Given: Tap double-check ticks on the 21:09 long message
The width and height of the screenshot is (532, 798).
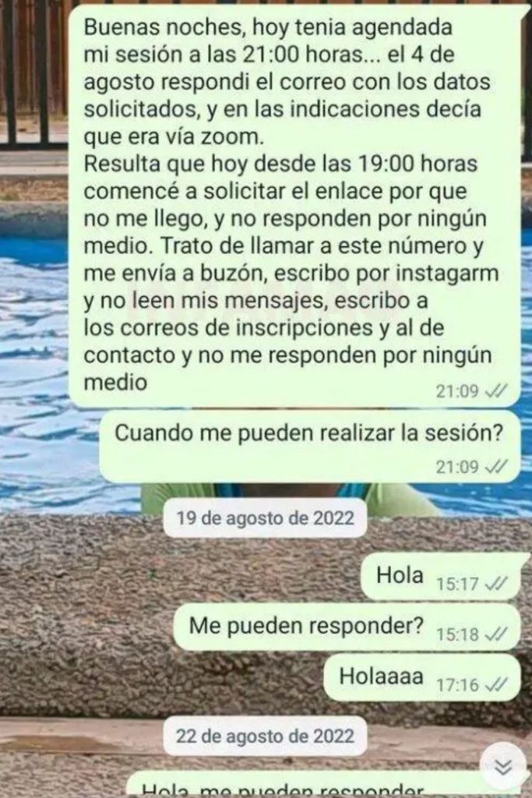Looking at the screenshot, I should [x=497, y=391].
